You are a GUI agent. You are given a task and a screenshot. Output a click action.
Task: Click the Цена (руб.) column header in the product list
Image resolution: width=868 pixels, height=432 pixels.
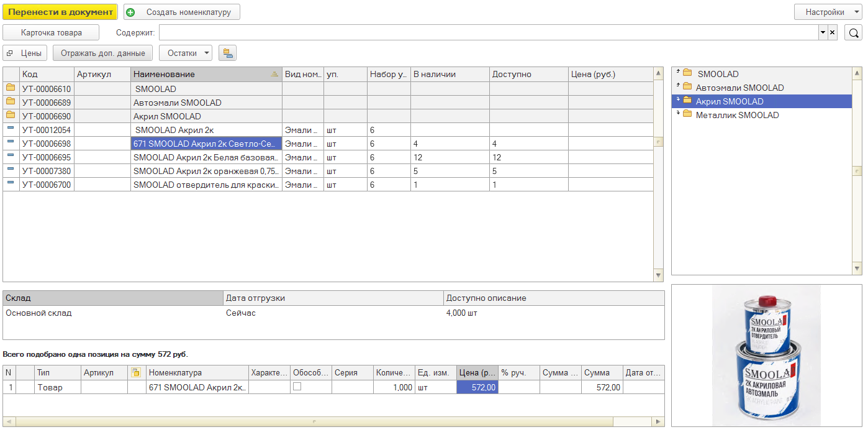tap(611, 75)
